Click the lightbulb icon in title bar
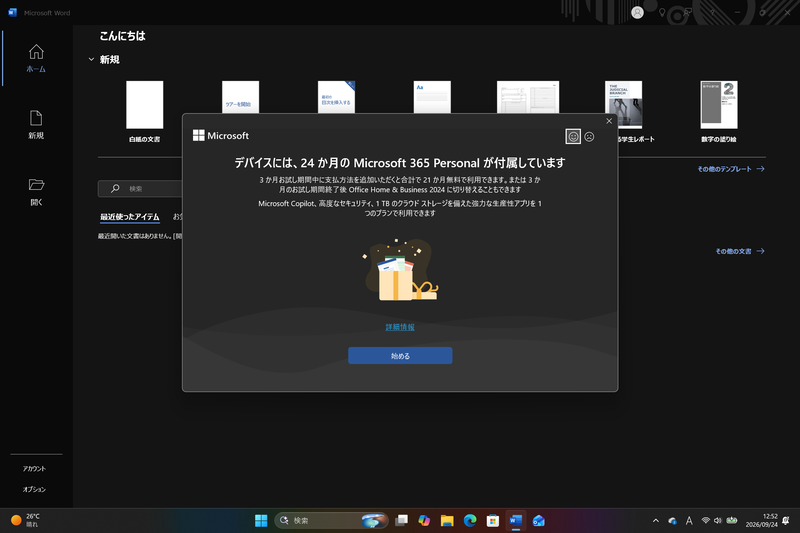This screenshot has width=800, height=533. (x=662, y=12)
